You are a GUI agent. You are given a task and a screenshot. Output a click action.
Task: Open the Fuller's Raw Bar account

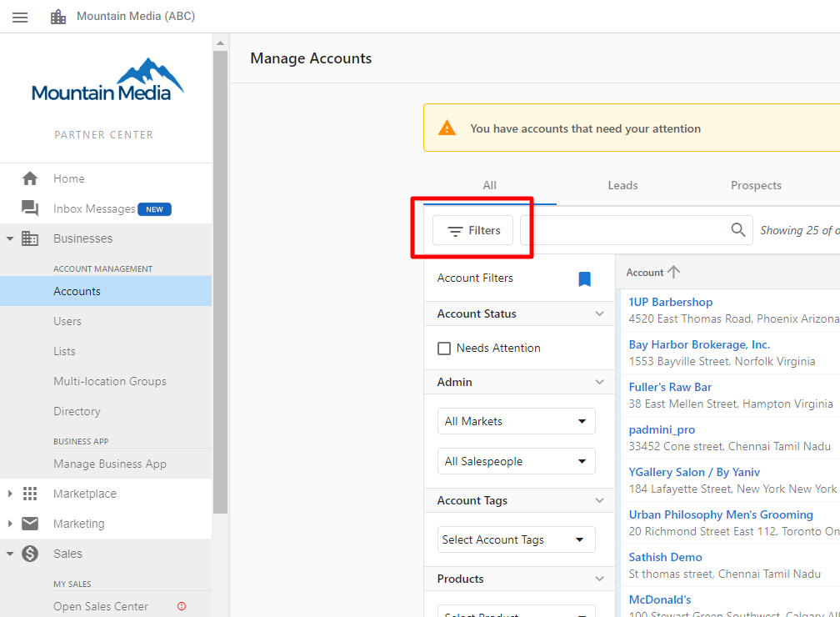(x=670, y=387)
